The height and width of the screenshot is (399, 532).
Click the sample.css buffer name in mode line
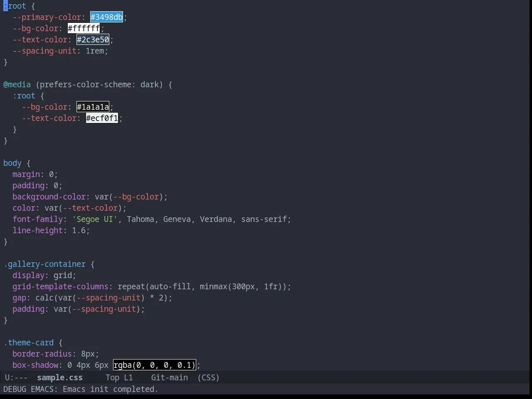pos(60,377)
